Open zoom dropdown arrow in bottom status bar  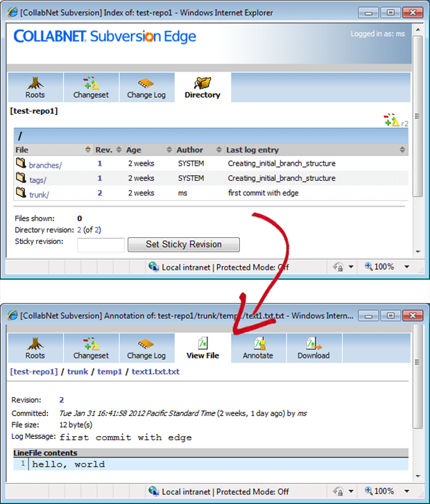pos(407,491)
